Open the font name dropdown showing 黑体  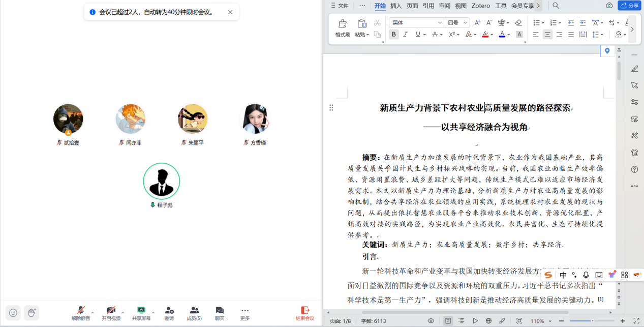click(x=416, y=23)
